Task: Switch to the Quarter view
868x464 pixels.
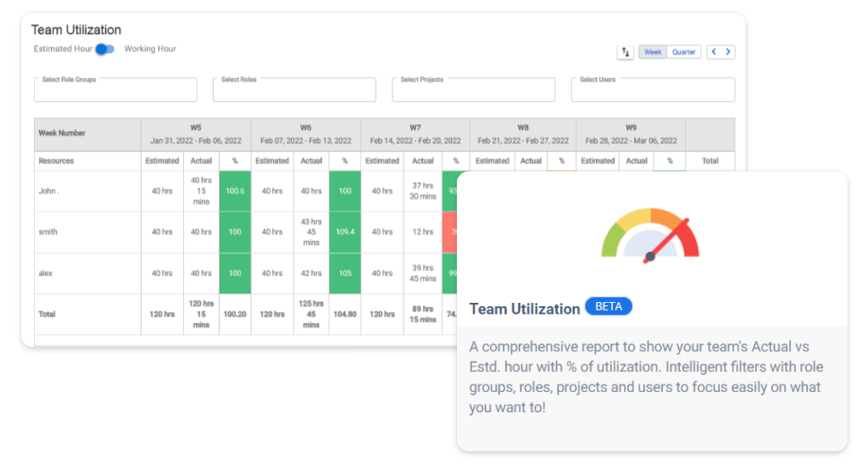Action: (684, 52)
